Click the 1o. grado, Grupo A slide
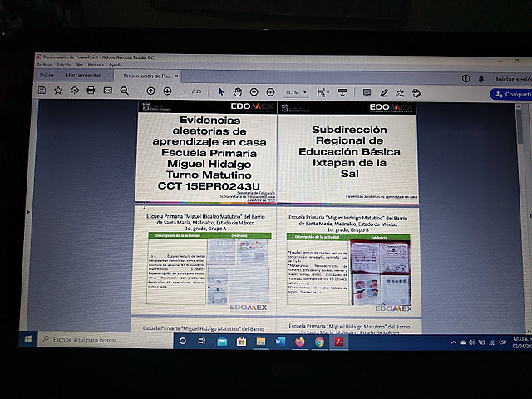This screenshot has width=532, height=399. (204, 260)
